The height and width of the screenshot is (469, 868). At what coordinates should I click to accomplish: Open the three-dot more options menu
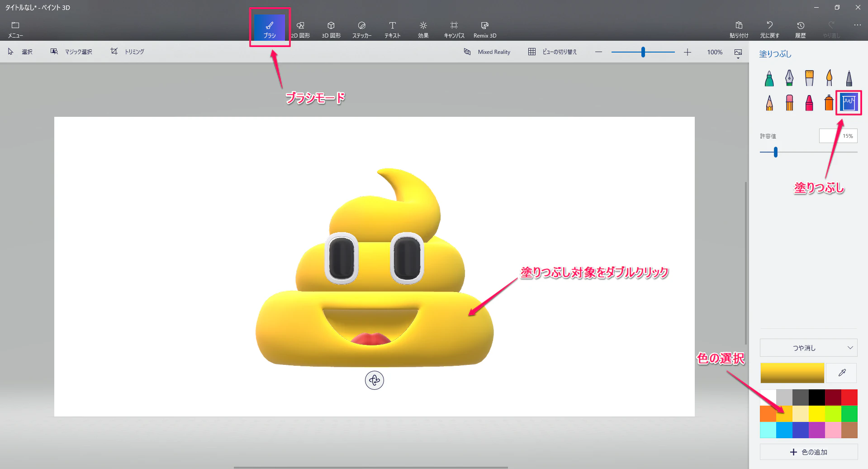[857, 25]
